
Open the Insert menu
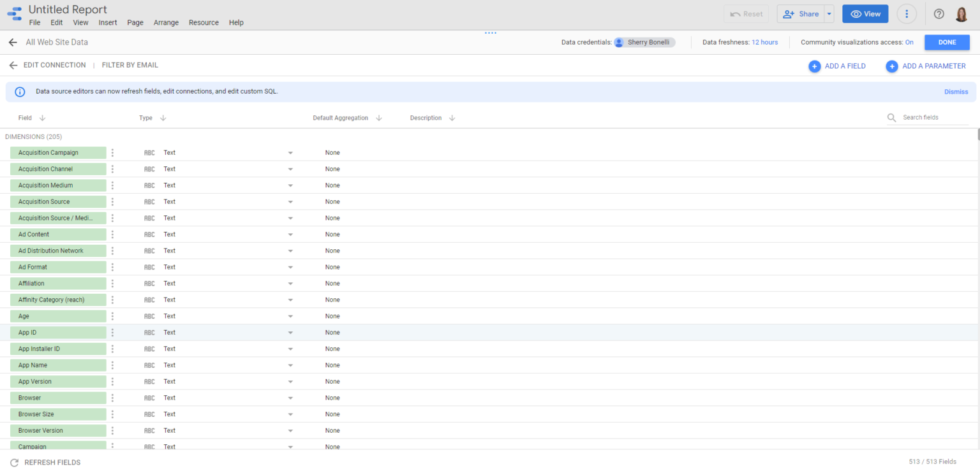coord(107,22)
